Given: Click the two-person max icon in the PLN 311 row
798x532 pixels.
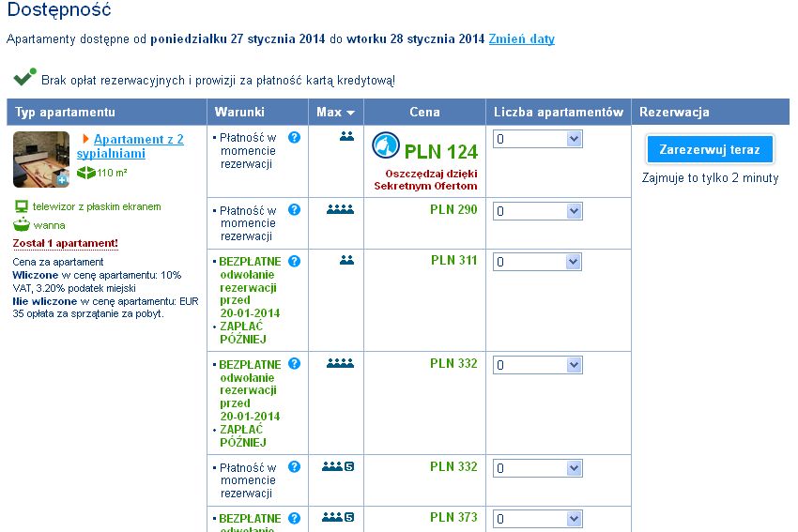Looking at the screenshot, I should coord(346,260).
